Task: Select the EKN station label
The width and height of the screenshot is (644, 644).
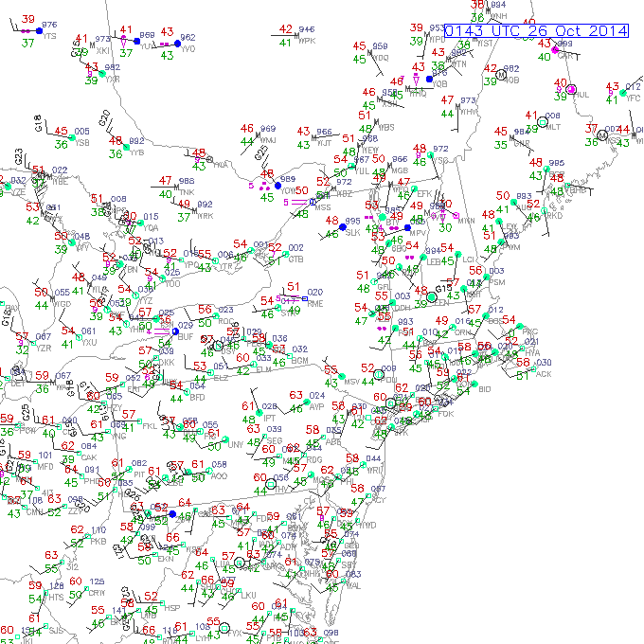Action: tap(166, 559)
